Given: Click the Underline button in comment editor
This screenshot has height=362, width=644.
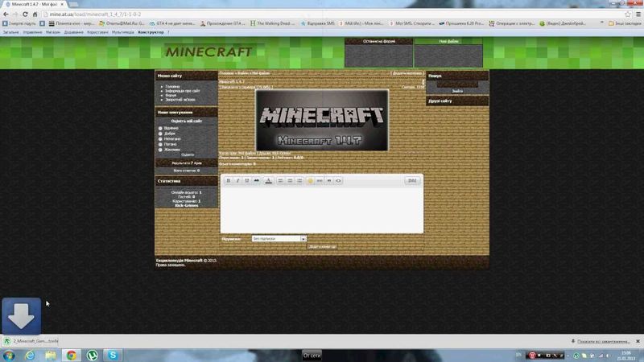Looking at the screenshot, I should (247, 180).
